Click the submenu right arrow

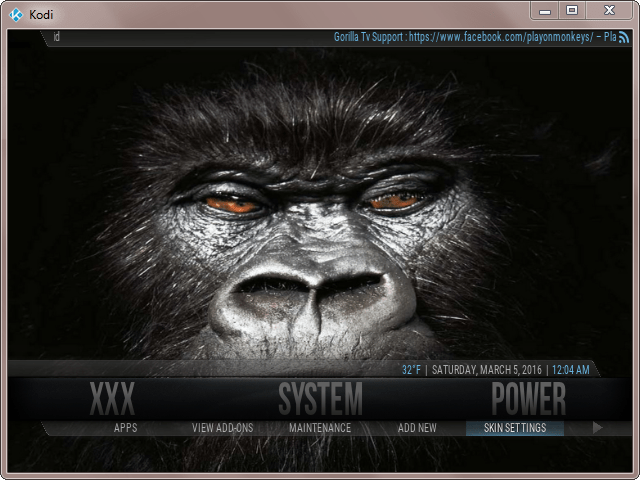tap(598, 428)
